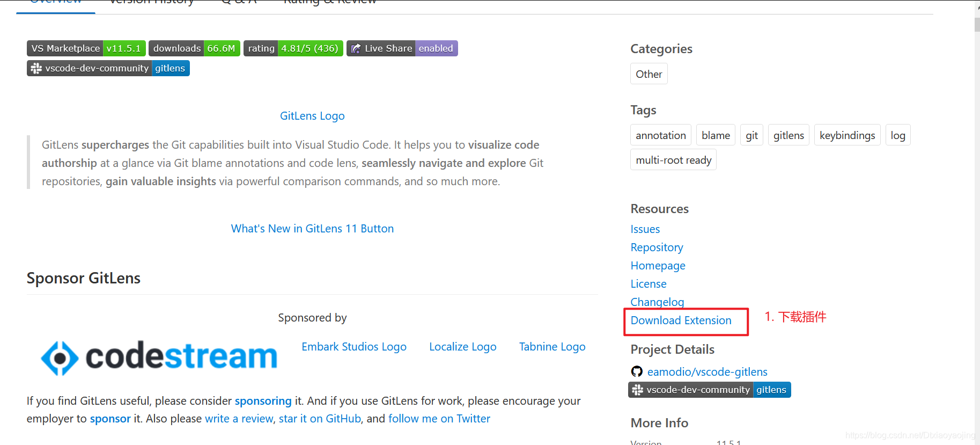Open the License resource link
Viewport: 980px width, 445px height.
(649, 284)
